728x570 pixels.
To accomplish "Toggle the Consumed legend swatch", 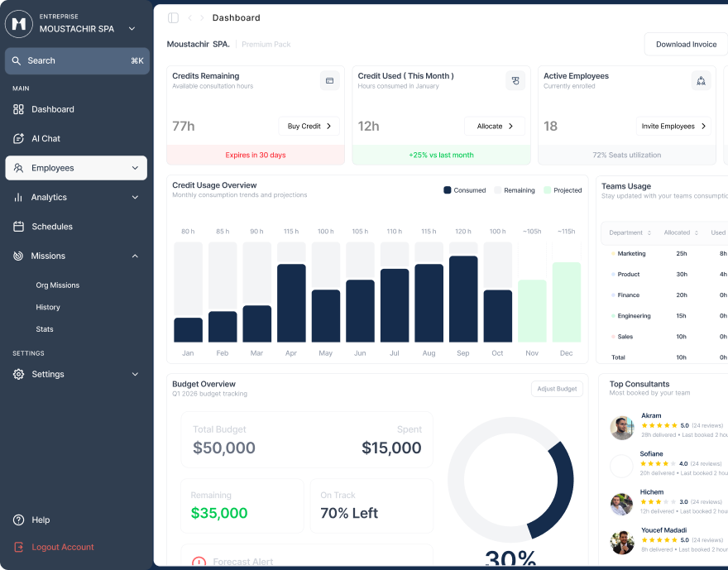I will coord(448,190).
